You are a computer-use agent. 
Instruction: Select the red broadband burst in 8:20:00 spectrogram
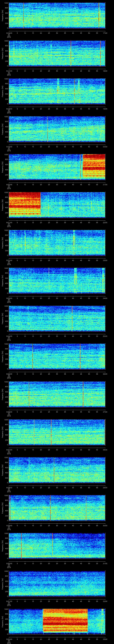(x=94, y=165)
